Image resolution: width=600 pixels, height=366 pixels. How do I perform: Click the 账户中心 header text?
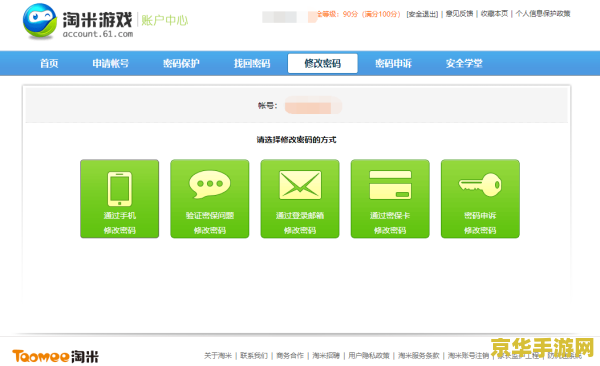coord(165,20)
